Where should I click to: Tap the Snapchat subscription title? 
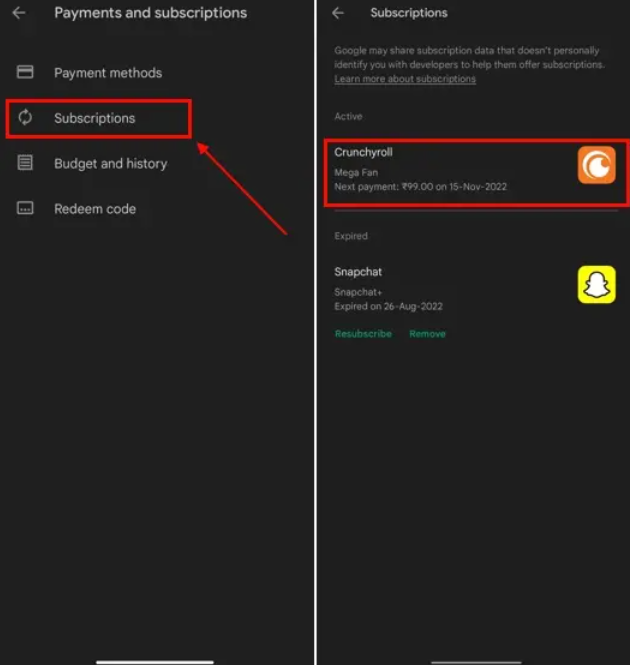(x=358, y=272)
